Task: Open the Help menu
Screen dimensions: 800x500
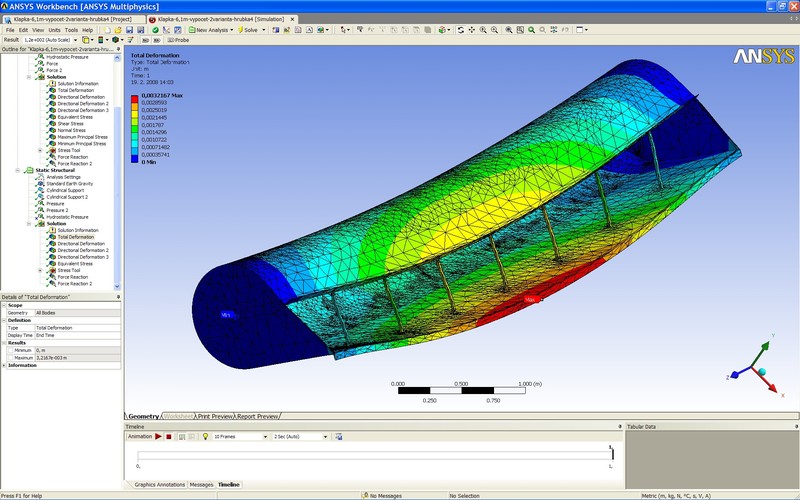Action: coord(88,30)
